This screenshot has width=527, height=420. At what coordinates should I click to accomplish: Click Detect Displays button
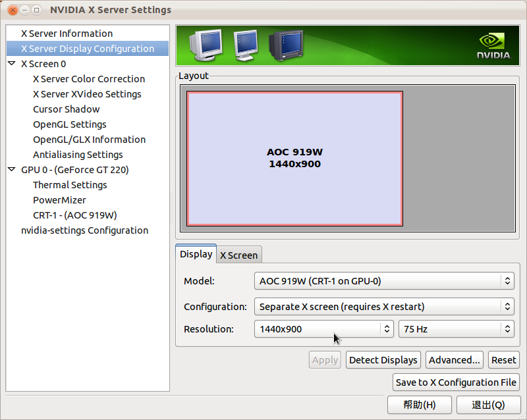point(383,360)
